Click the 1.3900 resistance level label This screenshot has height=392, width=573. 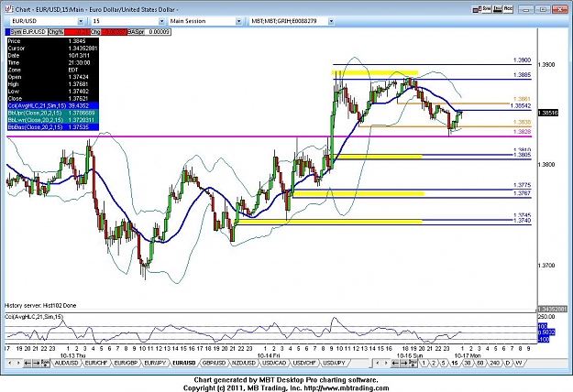click(x=522, y=60)
